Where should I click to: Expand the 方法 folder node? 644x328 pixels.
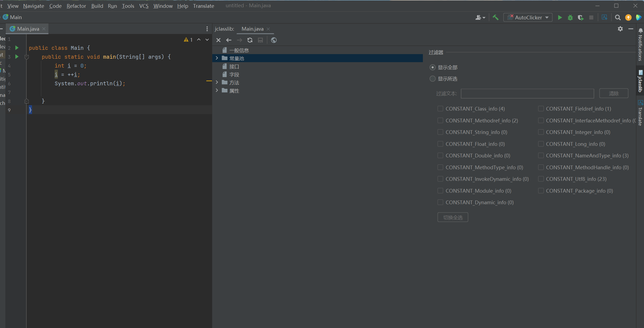pyautogui.click(x=217, y=82)
